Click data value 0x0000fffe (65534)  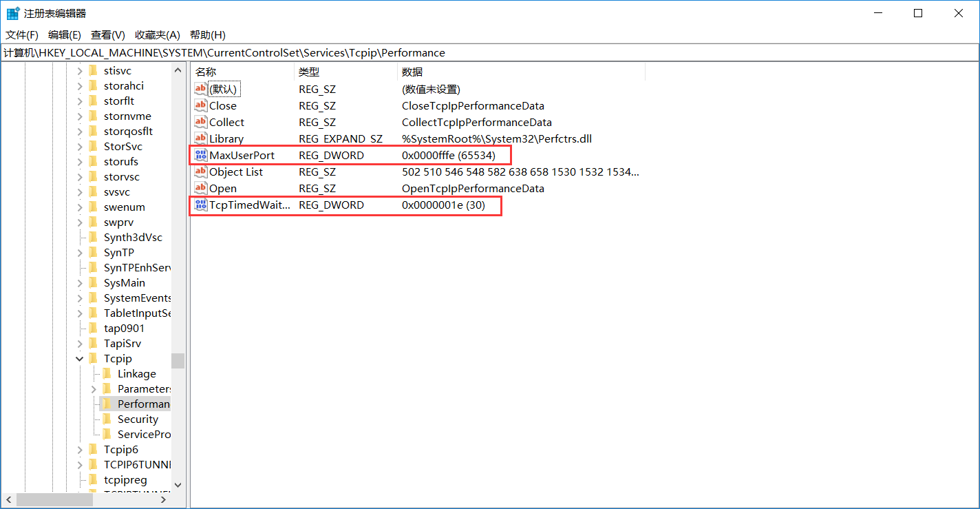[x=449, y=155]
